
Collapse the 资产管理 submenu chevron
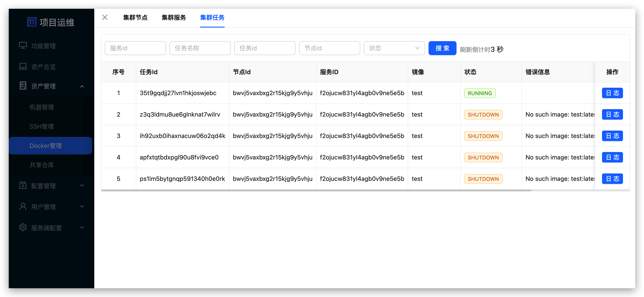click(x=82, y=86)
